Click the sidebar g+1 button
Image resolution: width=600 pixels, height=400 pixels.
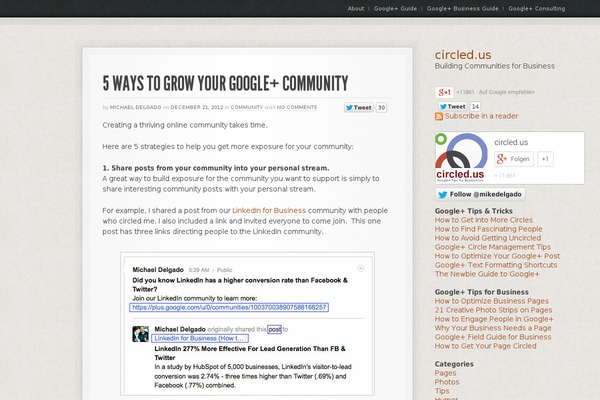click(x=444, y=92)
